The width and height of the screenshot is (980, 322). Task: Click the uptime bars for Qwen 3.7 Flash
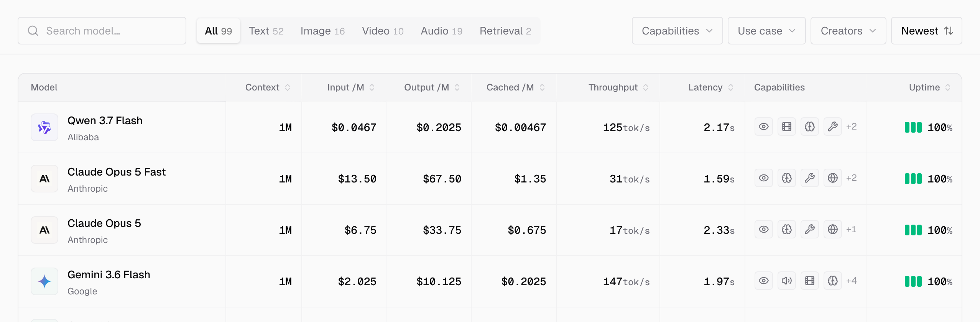pos(913,127)
